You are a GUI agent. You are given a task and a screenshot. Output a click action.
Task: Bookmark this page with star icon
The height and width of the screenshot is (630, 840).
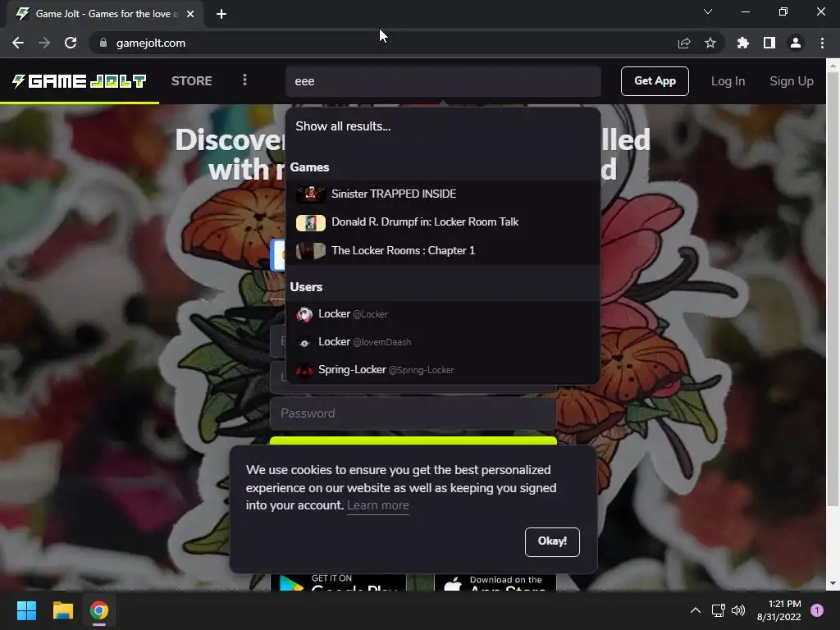[x=710, y=43]
